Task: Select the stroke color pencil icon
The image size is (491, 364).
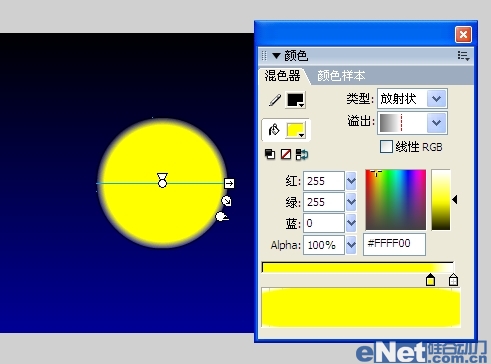Action: (275, 100)
